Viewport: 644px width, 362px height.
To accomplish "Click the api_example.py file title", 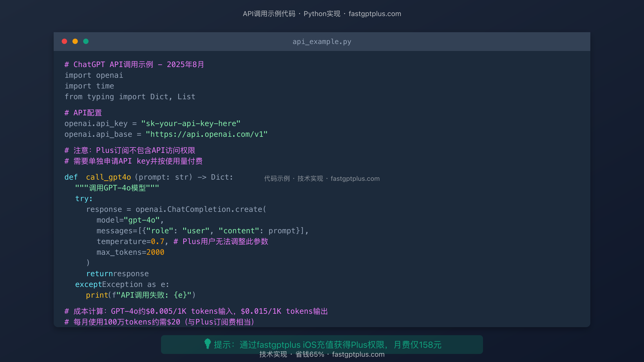I will 322,42.
